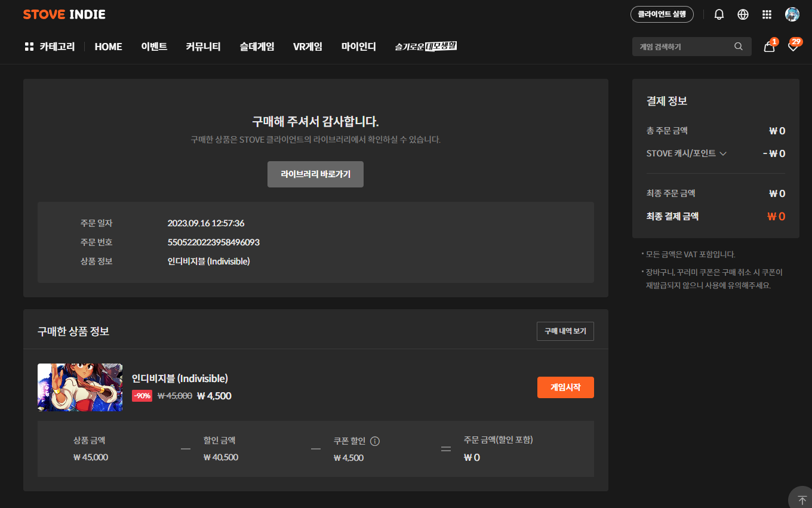Screen dimensions: 812x508
Task: Click the 구매 내역 보기 button
Action: (565, 331)
